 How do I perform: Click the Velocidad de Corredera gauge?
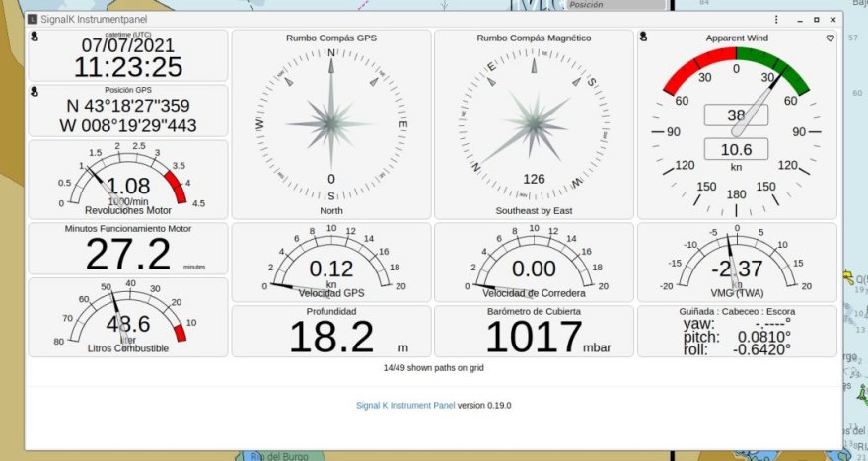[534, 262]
